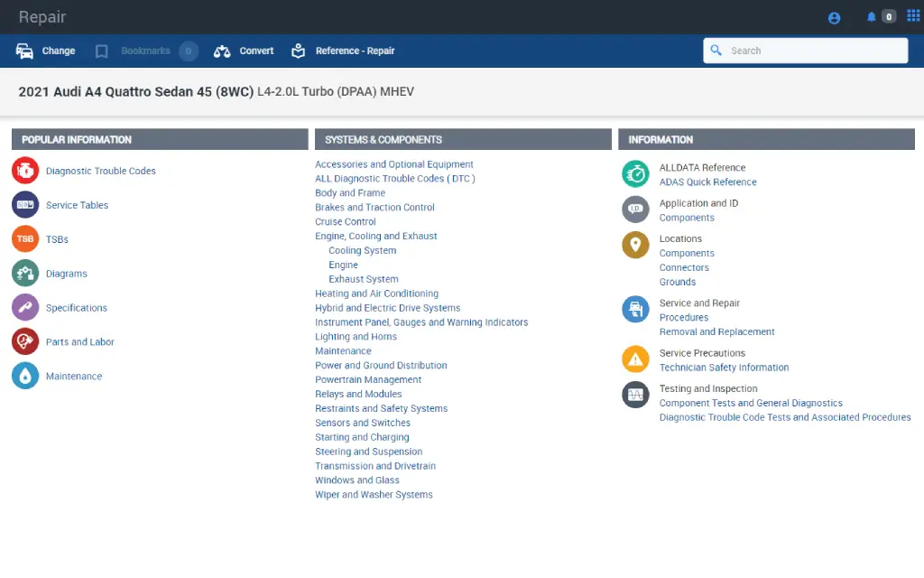
Task: Open Hybrid and Electric Drive Systems
Action: [x=388, y=308]
